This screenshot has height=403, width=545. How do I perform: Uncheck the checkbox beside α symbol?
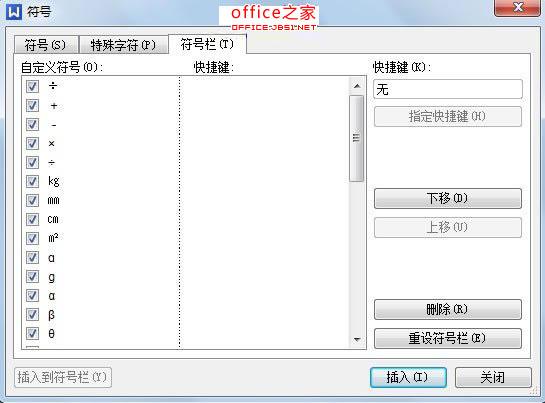point(32,296)
